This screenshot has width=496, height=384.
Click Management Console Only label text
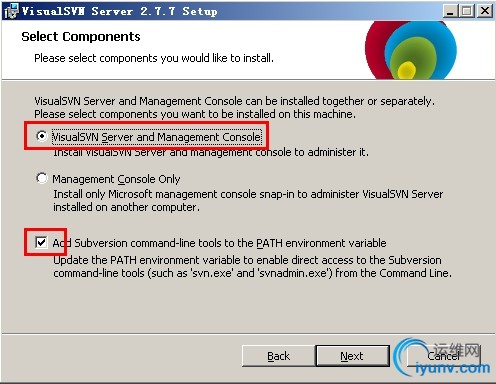pyautogui.click(x=116, y=179)
